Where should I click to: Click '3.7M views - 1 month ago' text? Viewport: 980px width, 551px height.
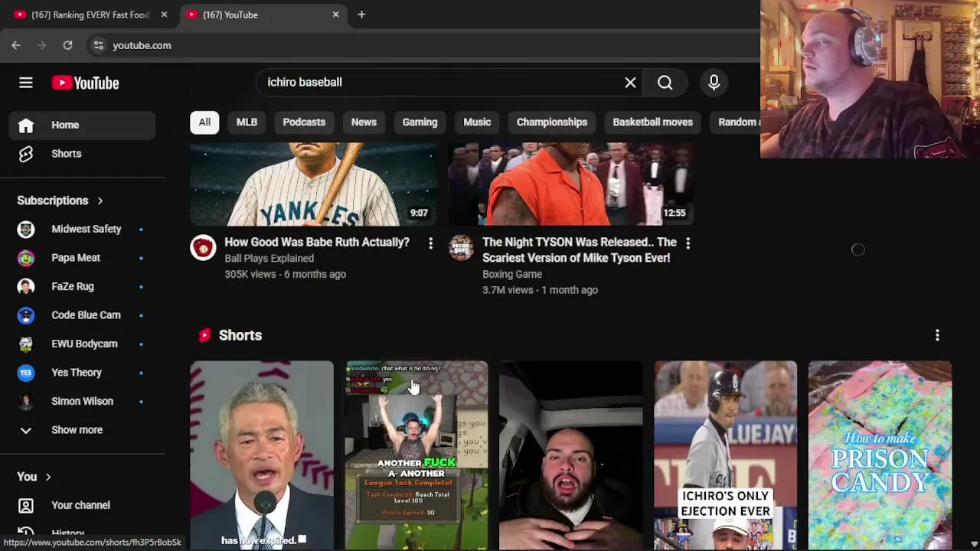(540, 290)
